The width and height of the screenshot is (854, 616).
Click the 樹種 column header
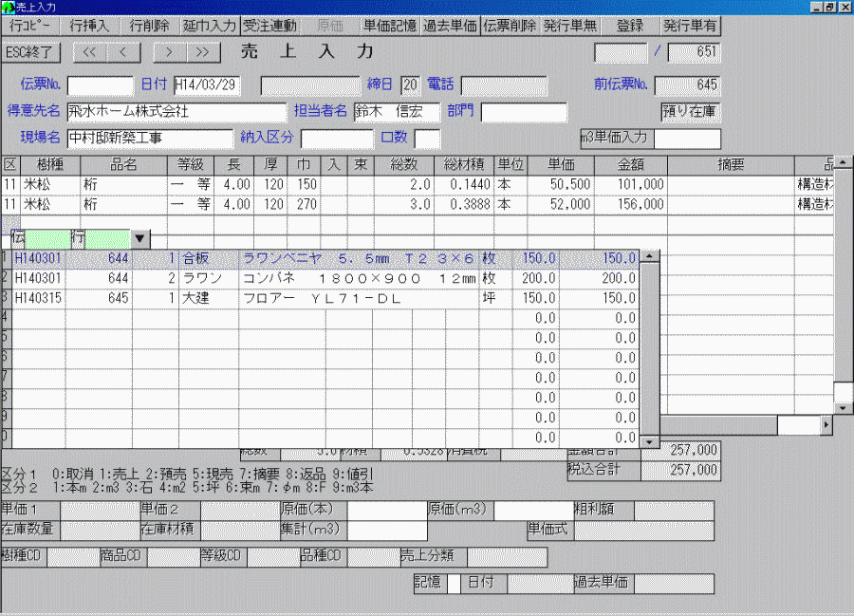coord(50,165)
